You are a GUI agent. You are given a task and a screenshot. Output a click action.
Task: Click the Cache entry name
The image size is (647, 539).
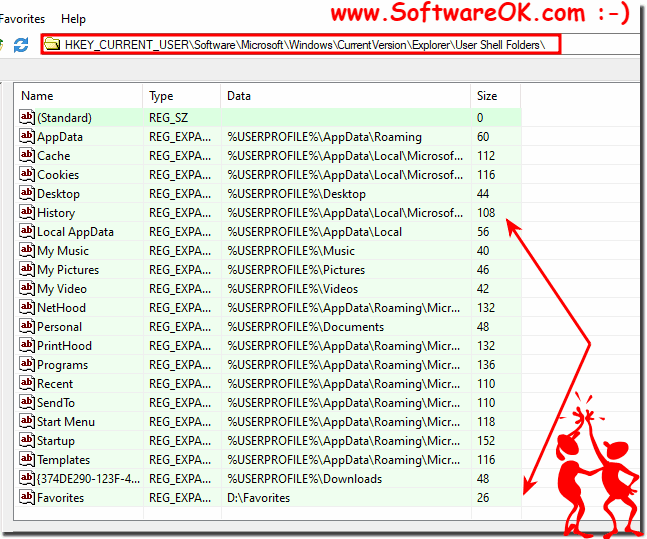click(54, 156)
